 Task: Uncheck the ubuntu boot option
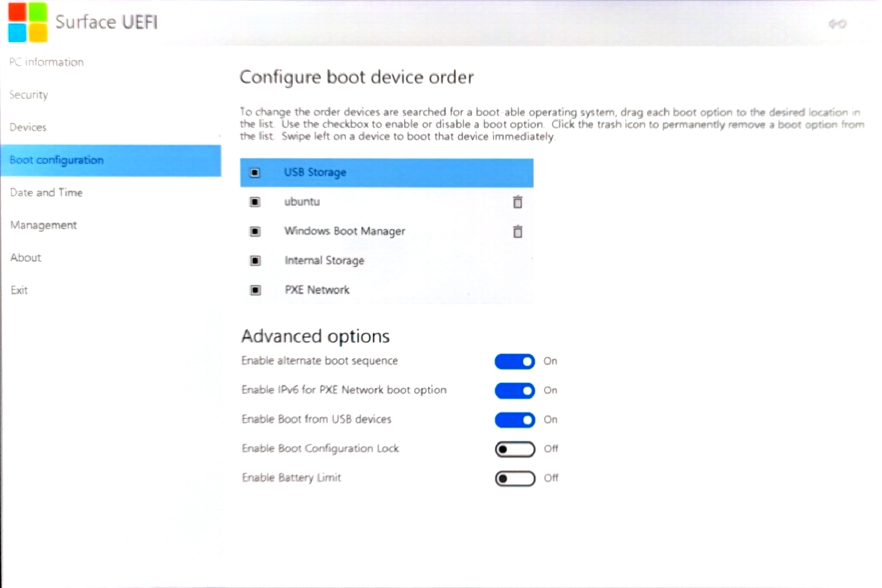coord(254,202)
